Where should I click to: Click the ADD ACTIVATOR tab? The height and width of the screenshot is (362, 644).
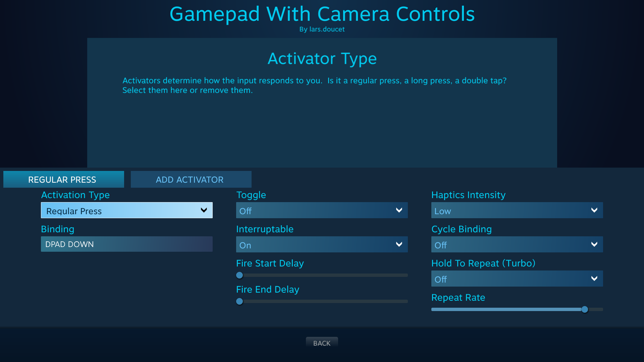189,179
